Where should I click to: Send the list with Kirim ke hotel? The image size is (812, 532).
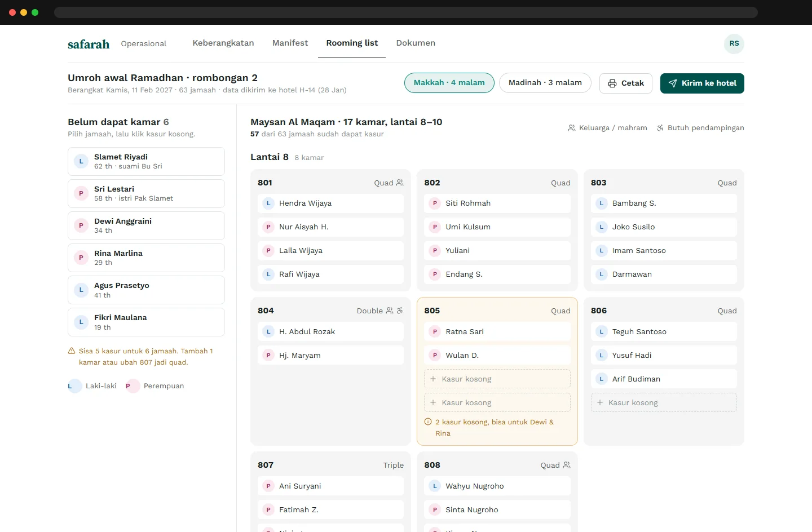702,83
